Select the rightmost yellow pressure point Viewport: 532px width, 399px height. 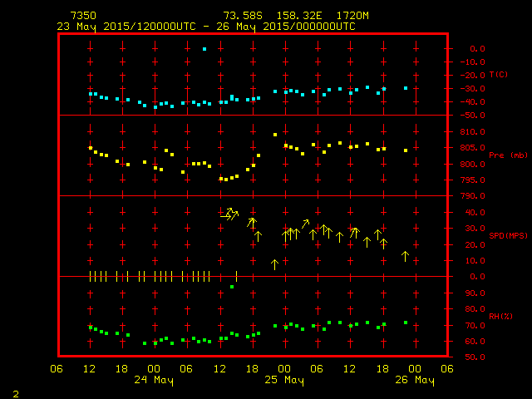tap(406, 150)
